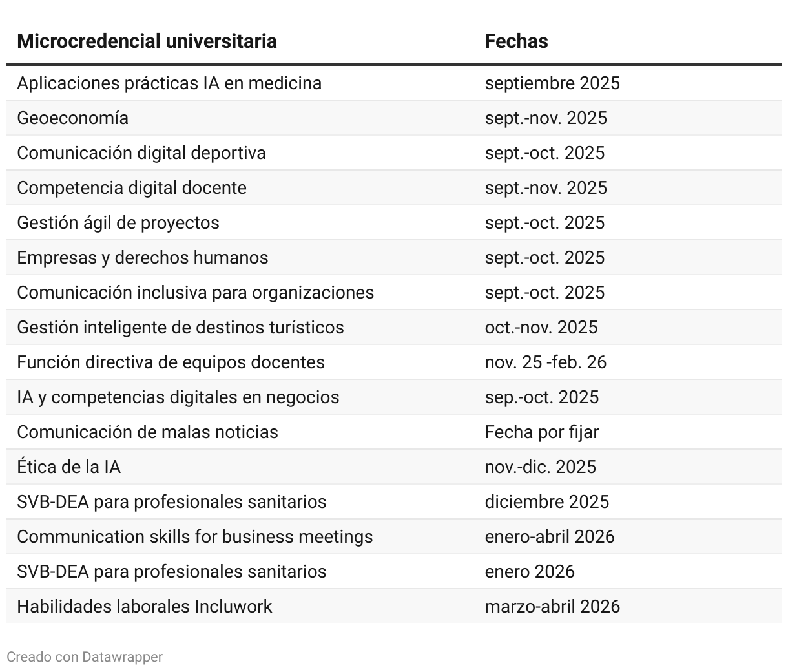Click Comunicación de malas noticias row
Screen dimensions: 788x672
pyautogui.click(x=394, y=432)
